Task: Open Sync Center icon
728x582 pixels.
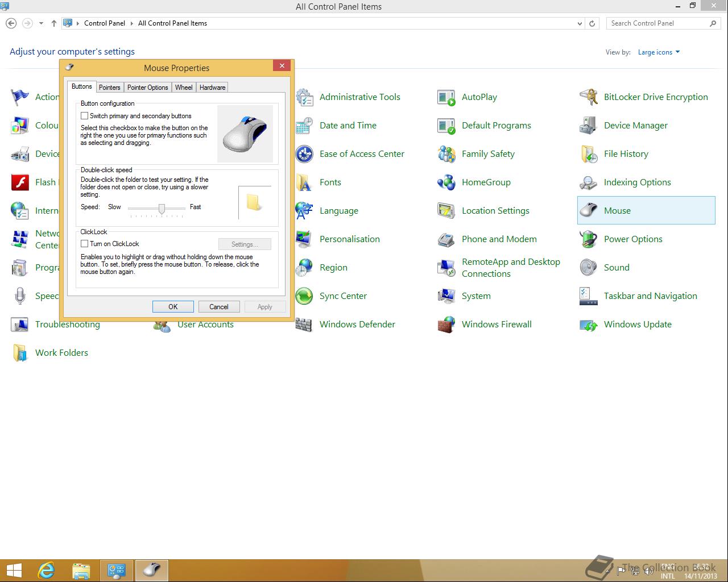Action: [304, 296]
